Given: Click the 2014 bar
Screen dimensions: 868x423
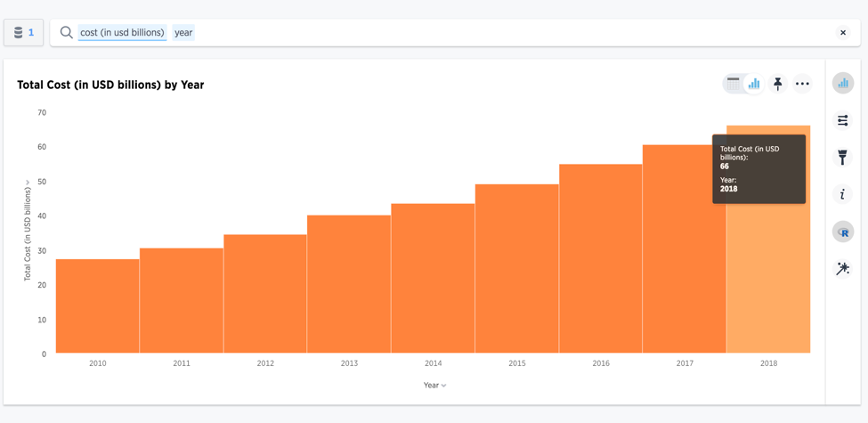Looking at the screenshot, I should [x=433, y=278].
